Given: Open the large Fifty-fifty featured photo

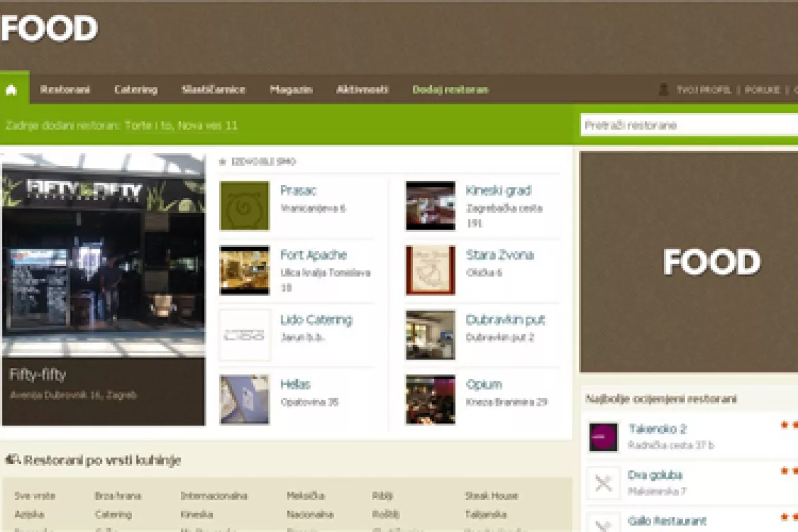Looking at the screenshot, I should [x=103, y=255].
